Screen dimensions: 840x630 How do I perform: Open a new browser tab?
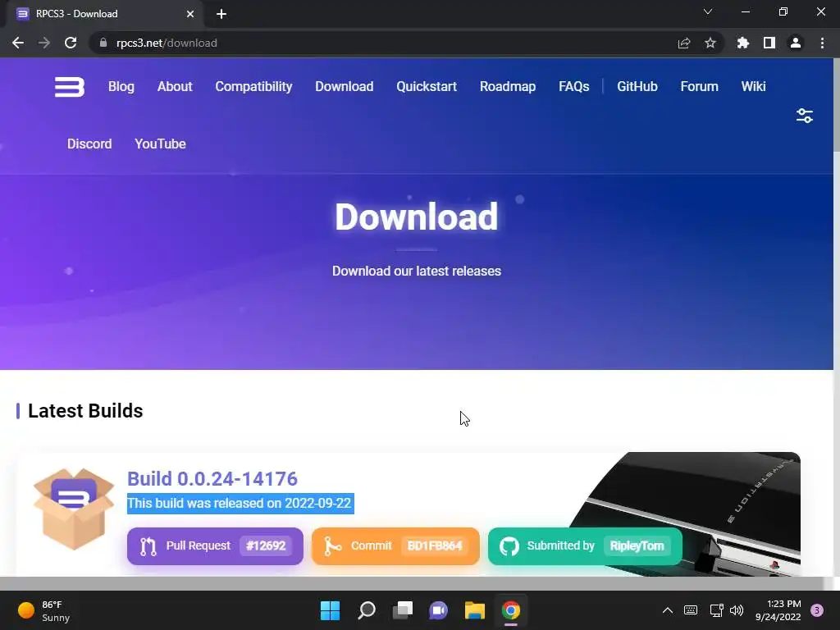point(221,14)
